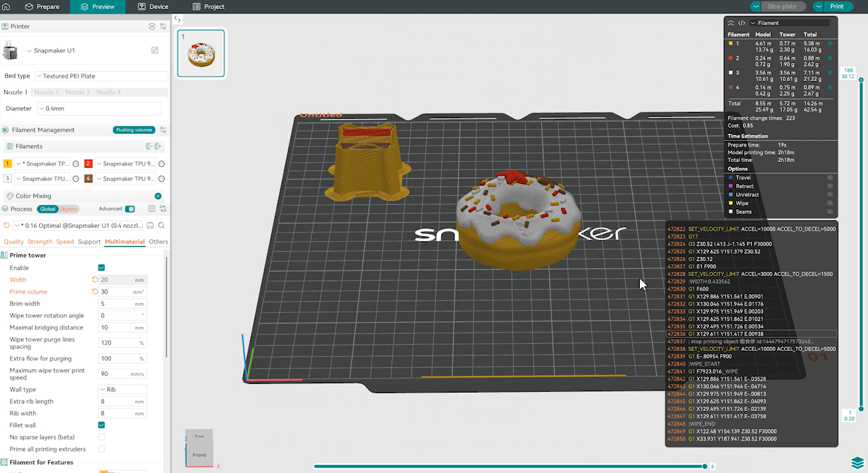The image size is (868, 473).
Task: Click the filament 2 red color swatch
Action: pyautogui.click(x=88, y=164)
